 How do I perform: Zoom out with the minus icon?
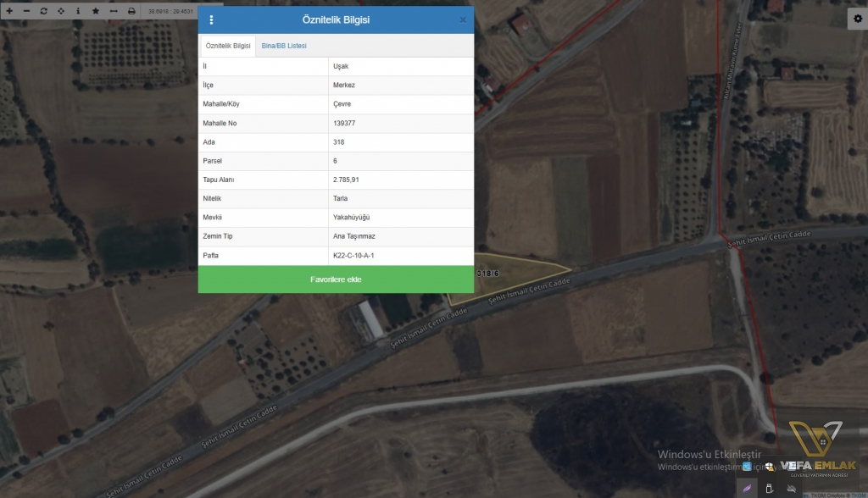(26, 11)
